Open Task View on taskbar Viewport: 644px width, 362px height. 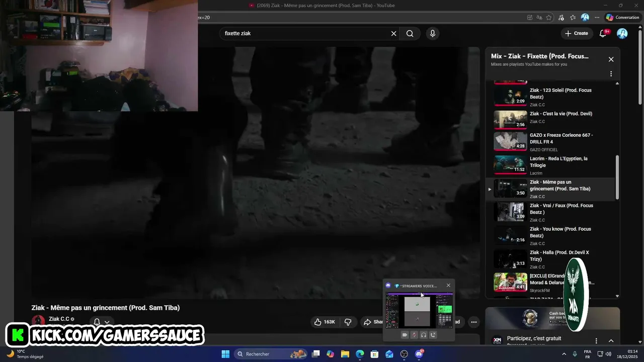tap(316, 354)
